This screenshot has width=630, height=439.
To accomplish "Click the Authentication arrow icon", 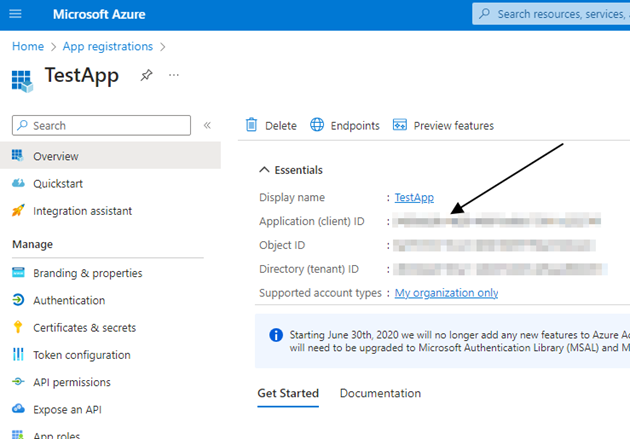I will (18, 300).
